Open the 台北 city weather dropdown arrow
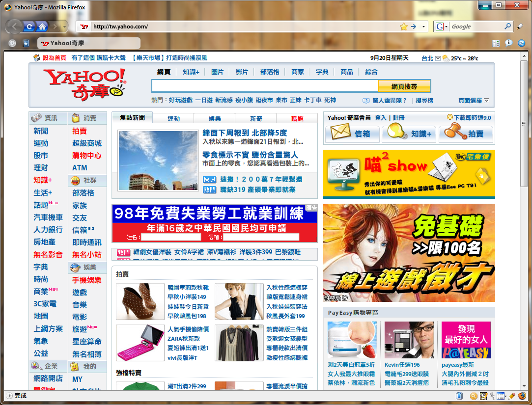Viewport: 532px width, 405px height. point(438,58)
